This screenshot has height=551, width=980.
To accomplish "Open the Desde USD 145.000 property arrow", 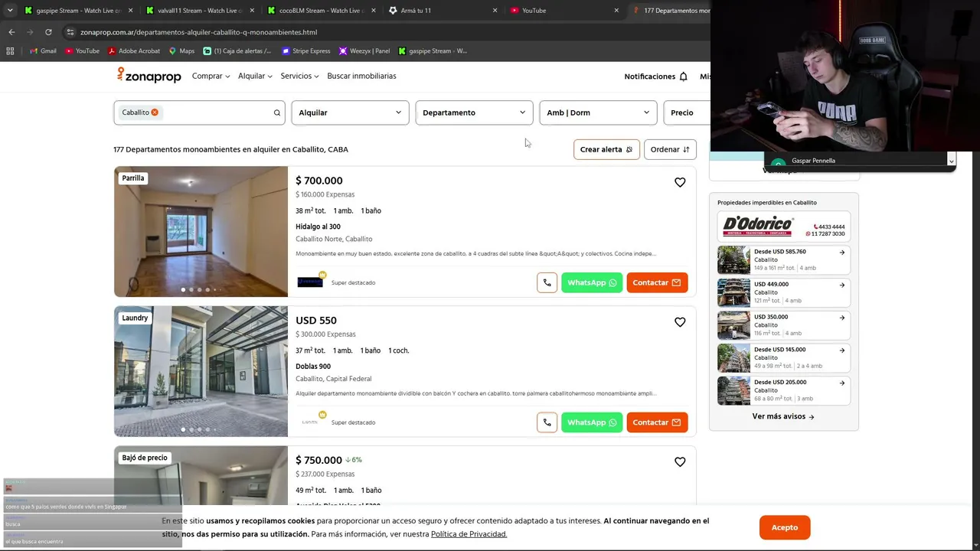I will pyautogui.click(x=842, y=350).
